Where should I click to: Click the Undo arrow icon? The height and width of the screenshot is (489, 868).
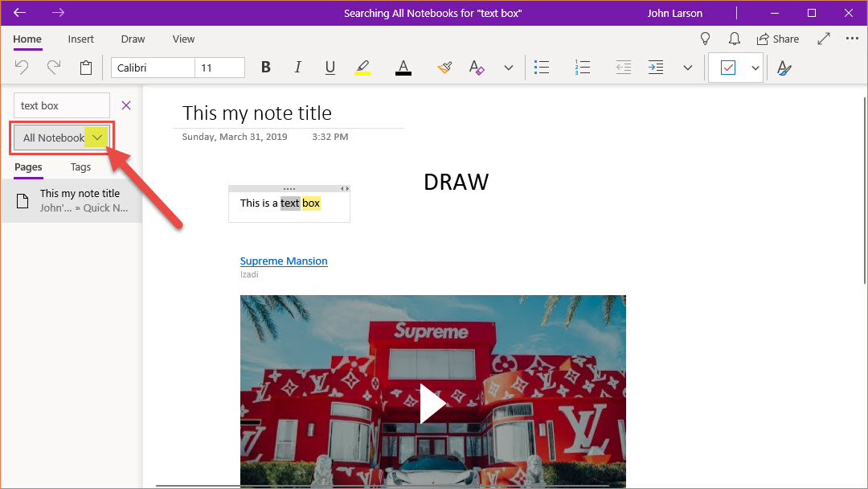tap(22, 68)
